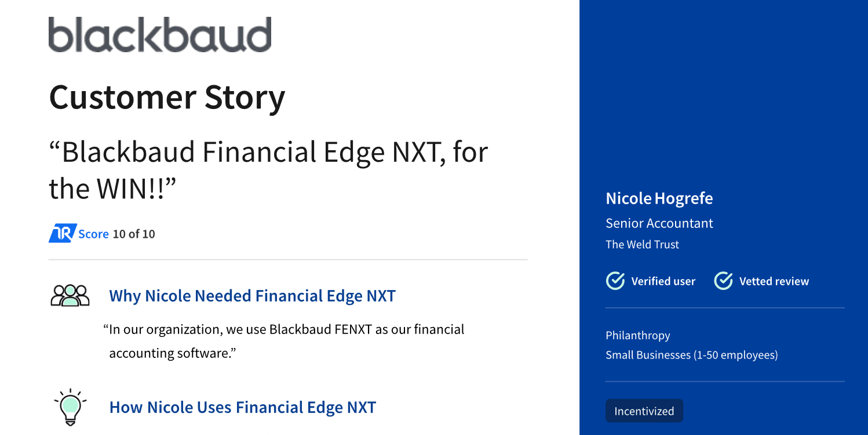Click the Verified user checkmark icon
Viewport: 868px width, 435px height.
click(x=615, y=281)
